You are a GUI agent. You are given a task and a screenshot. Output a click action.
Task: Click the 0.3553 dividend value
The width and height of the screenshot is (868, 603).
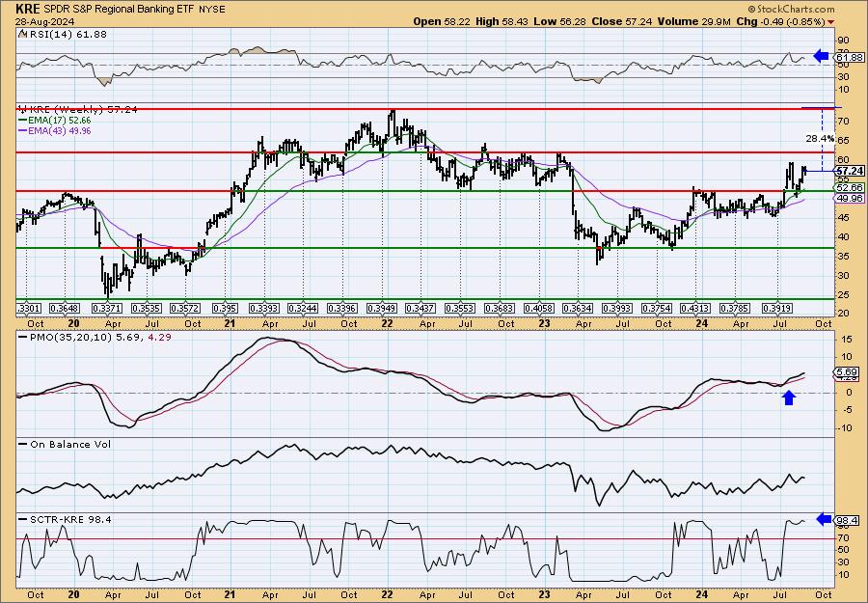[x=461, y=308]
